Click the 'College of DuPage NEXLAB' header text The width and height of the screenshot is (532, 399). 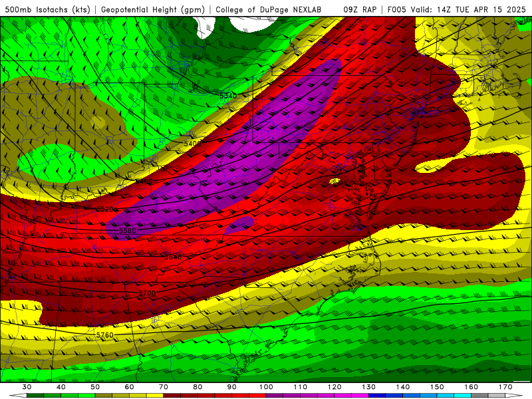click(x=269, y=9)
